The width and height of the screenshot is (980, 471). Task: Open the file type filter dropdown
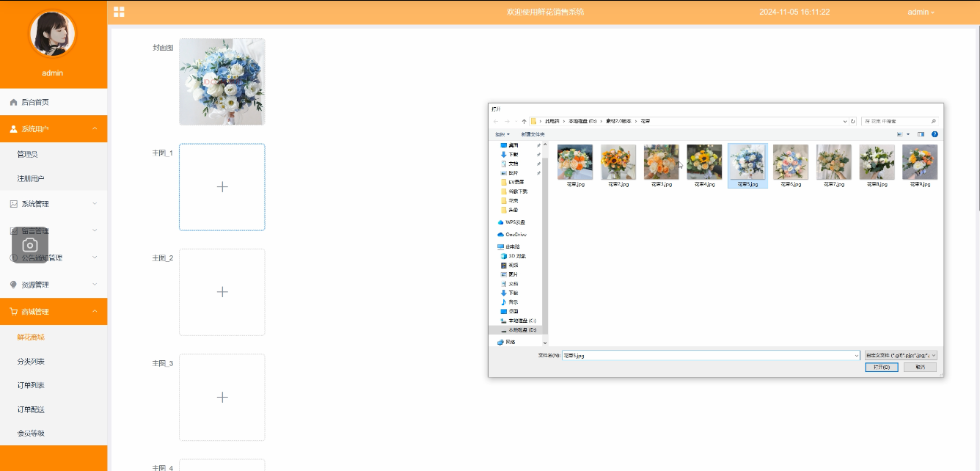click(x=901, y=355)
